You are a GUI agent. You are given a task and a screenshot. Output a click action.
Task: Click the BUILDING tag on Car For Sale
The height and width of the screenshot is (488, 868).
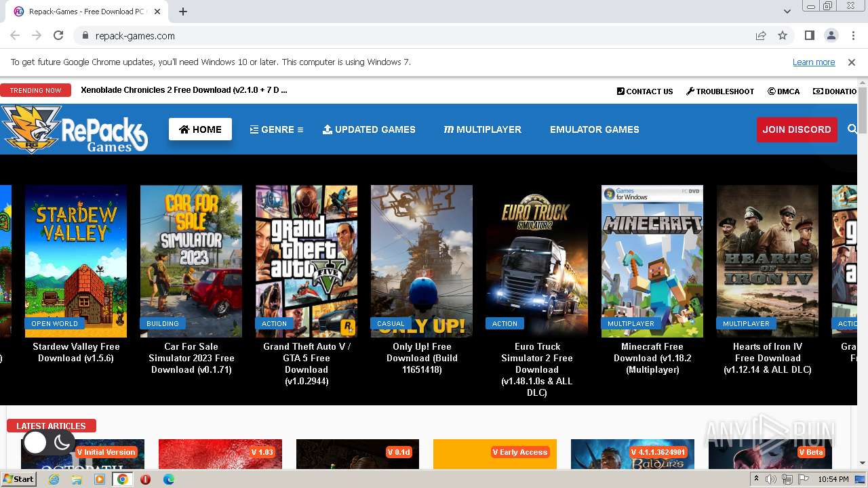tap(163, 323)
